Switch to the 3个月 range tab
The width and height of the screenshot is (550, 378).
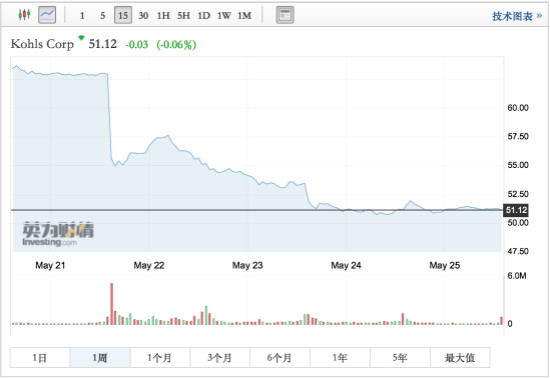220,358
